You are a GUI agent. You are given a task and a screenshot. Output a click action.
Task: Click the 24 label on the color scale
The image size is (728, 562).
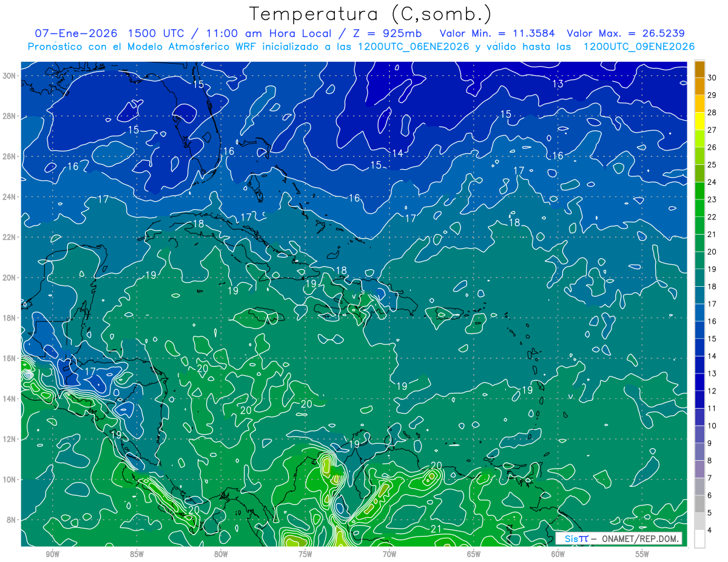[x=712, y=182]
